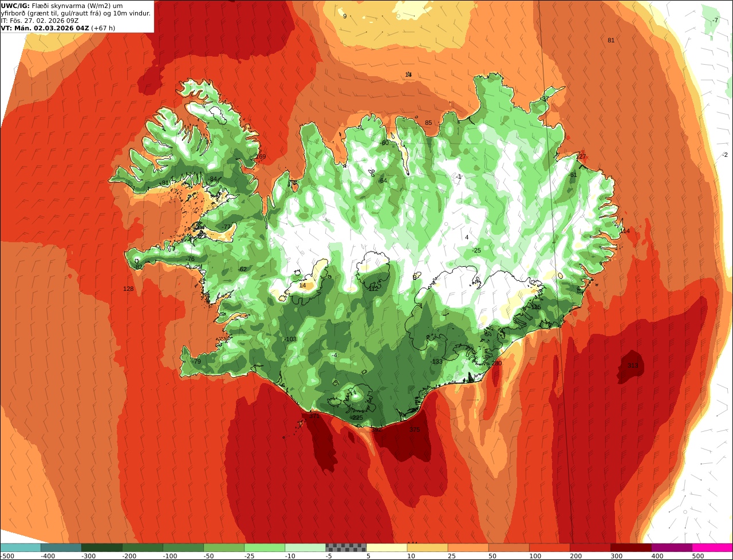
Task: Pick the checkered -5 to 5 legend swatch
Action: (346, 547)
